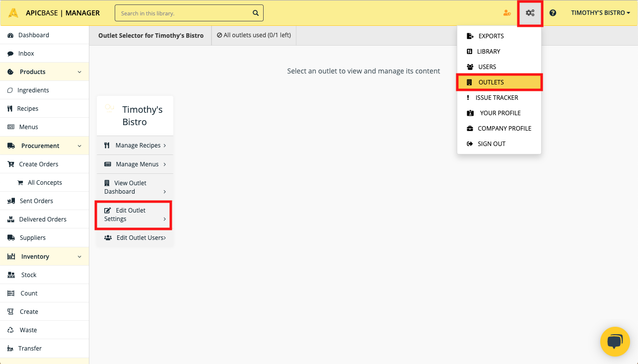This screenshot has width=638, height=364.
Task: Open the chat support bubble
Action: [x=615, y=342]
